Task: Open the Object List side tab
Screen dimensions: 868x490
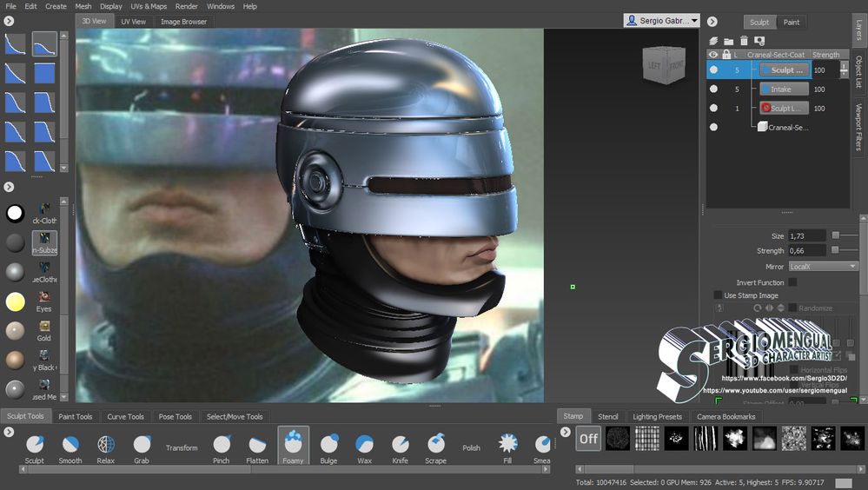Action: pyautogui.click(x=858, y=72)
